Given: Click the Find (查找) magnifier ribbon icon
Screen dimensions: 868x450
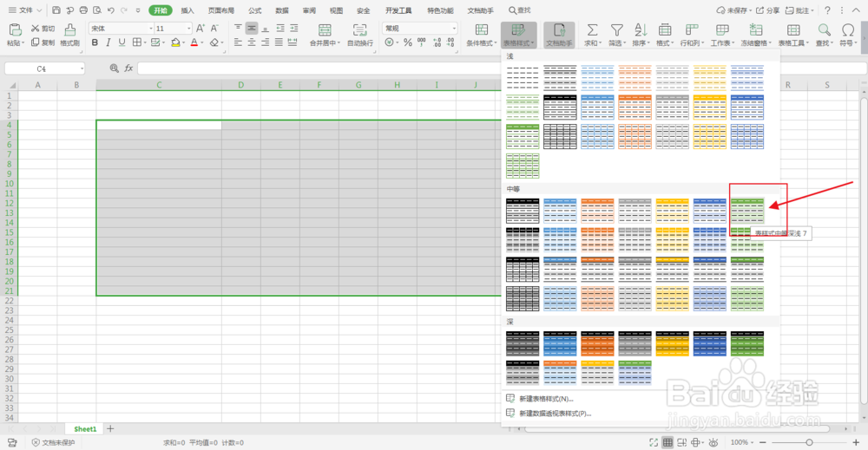Looking at the screenshot, I should click(824, 29).
